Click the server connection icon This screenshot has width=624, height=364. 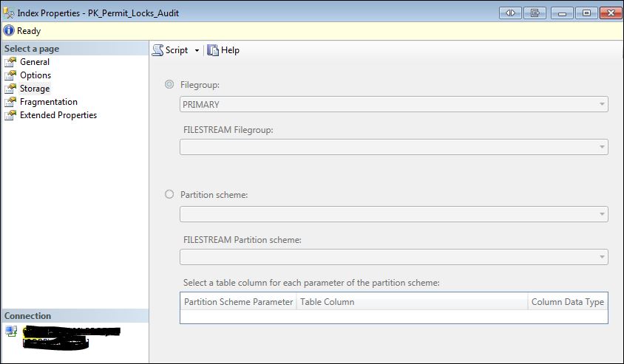pos(11,331)
